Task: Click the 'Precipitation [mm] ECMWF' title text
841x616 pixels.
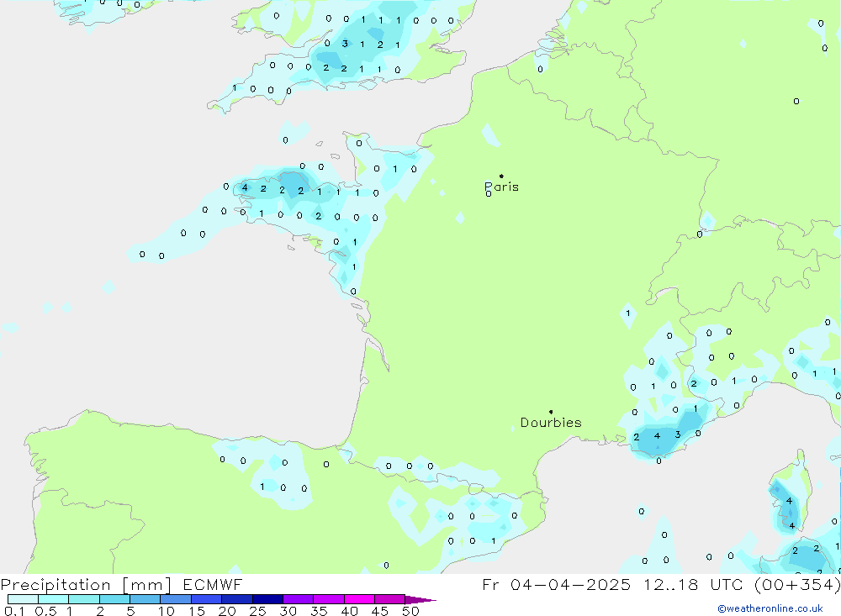Action: click(x=122, y=584)
